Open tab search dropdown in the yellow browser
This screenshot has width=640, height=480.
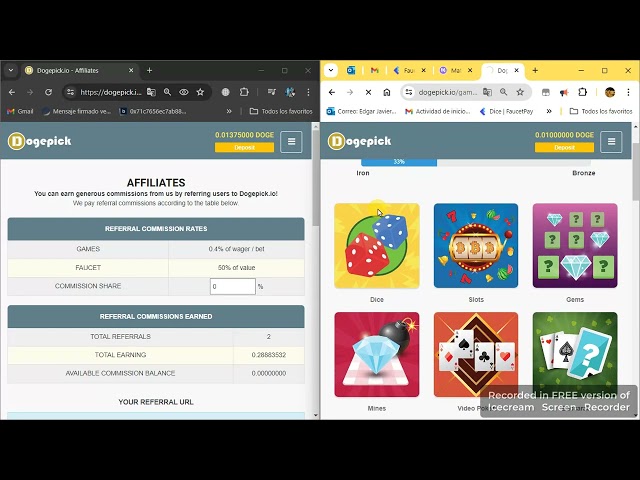tap(332, 71)
